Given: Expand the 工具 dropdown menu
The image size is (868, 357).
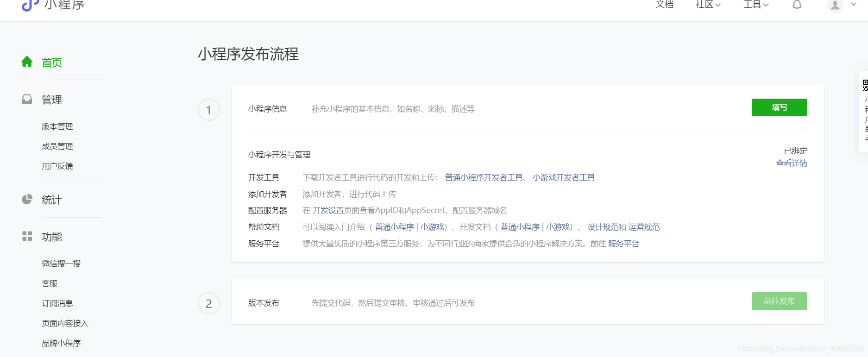Looking at the screenshot, I should point(756,5).
